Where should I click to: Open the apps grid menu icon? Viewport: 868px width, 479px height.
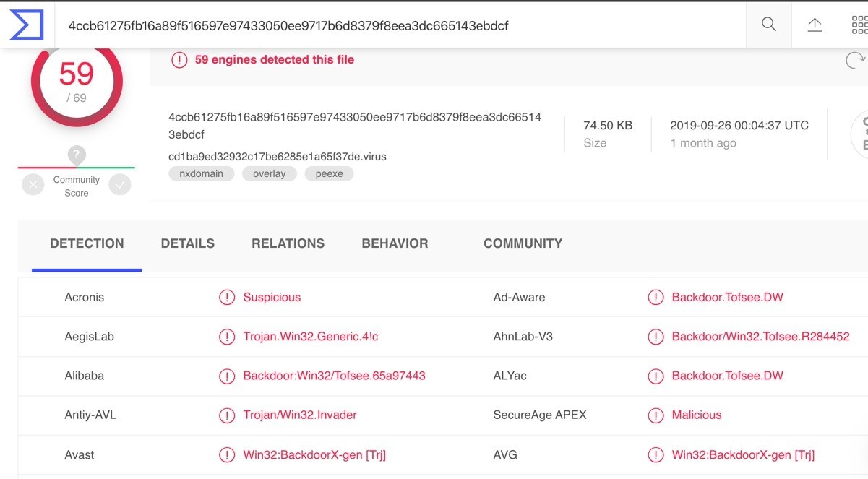(859, 25)
